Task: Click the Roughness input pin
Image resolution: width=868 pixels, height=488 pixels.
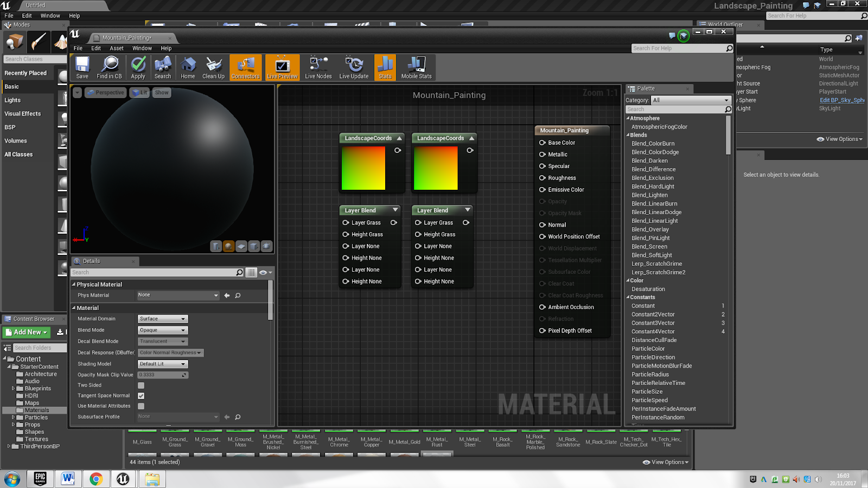Action: tap(542, 178)
